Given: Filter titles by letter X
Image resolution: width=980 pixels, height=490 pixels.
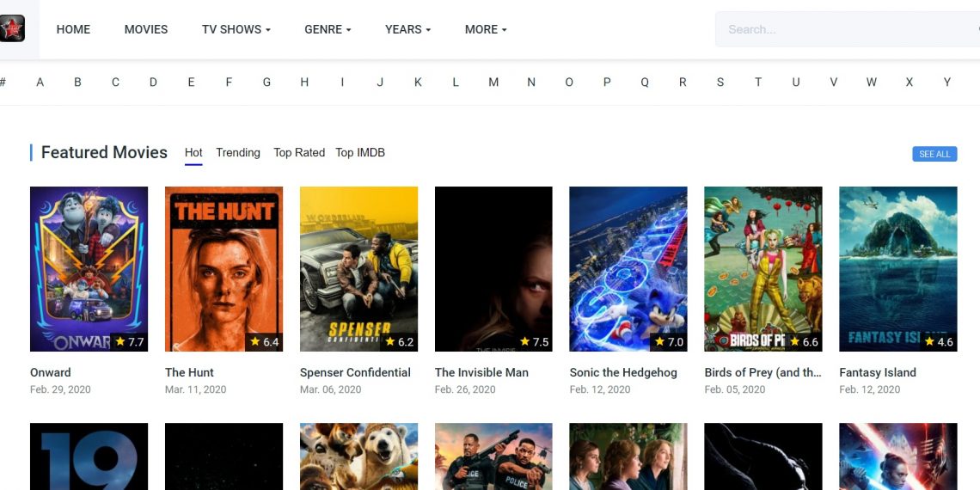Looking at the screenshot, I should [910, 82].
